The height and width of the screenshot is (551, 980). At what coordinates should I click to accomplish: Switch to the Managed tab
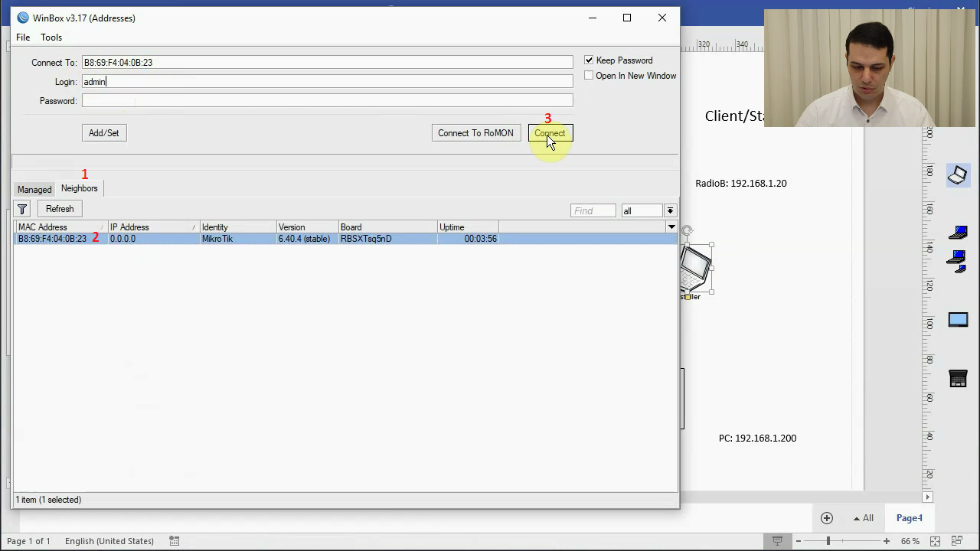(34, 190)
